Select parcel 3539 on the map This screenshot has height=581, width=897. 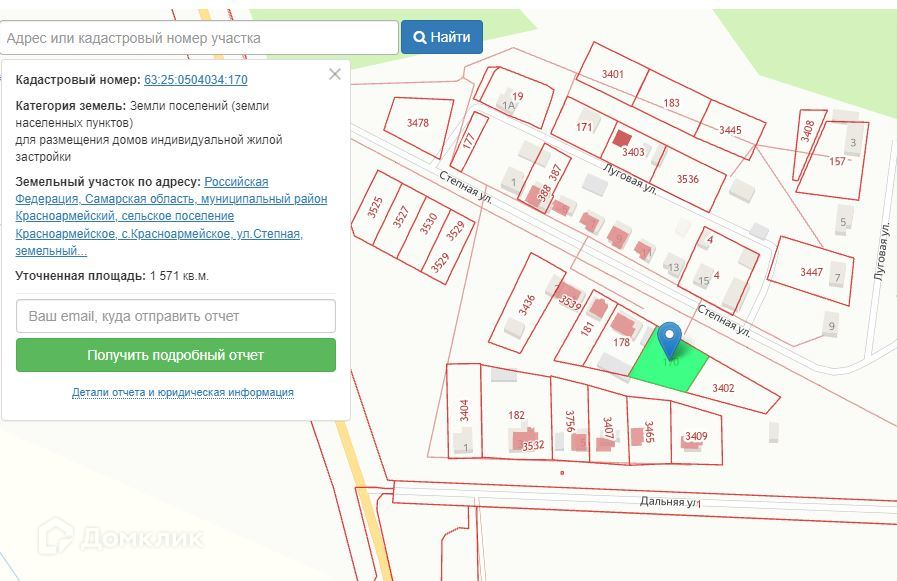coord(570,302)
